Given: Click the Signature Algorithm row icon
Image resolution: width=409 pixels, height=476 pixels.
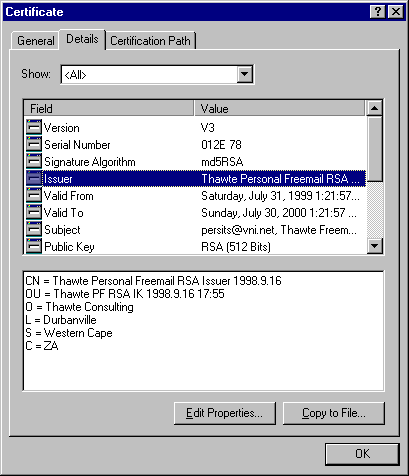Looking at the screenshot, I should (x=34, y=161).
